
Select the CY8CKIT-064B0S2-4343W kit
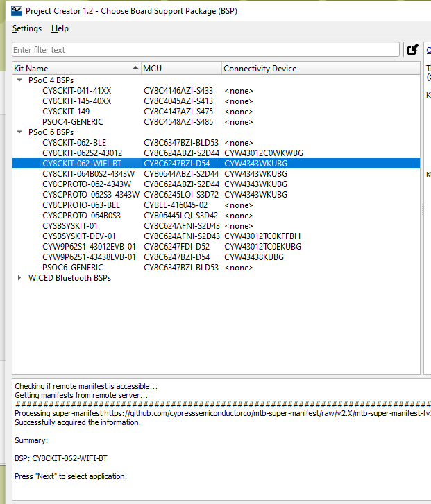pos(89,174)
